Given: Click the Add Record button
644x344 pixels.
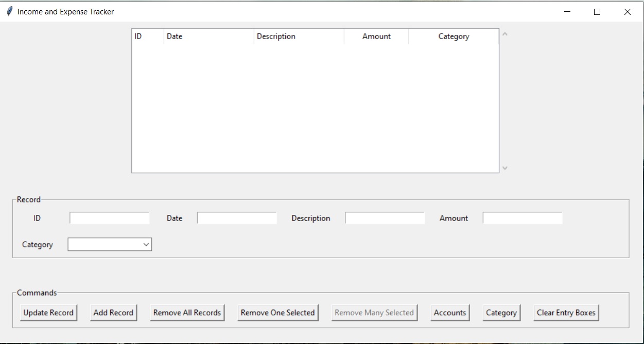Looking at the screenshot, I should (x=113, y=313).
